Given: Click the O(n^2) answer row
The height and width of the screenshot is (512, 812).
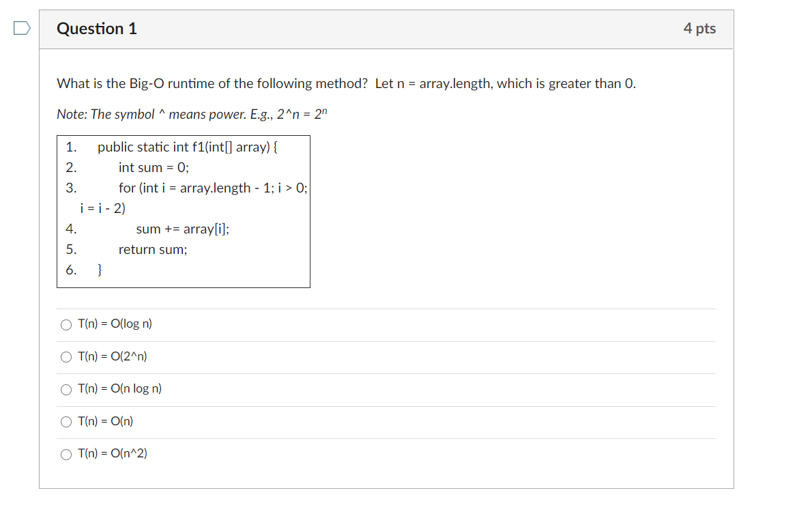Looking at the screenshot, I should (113, 453).
